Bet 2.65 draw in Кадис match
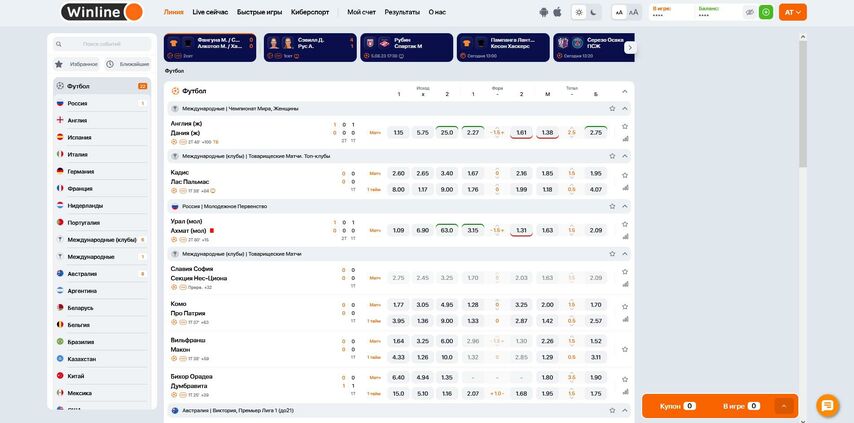854x423 pixels. click(x=423, y=173)
